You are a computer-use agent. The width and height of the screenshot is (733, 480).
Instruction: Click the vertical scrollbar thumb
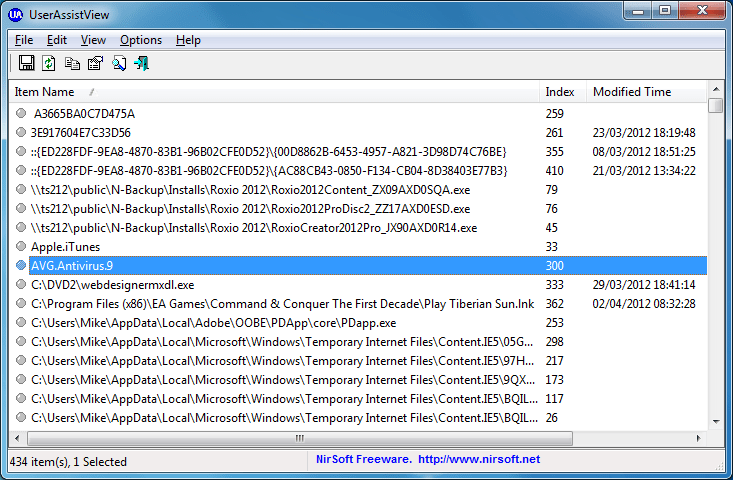716,105
